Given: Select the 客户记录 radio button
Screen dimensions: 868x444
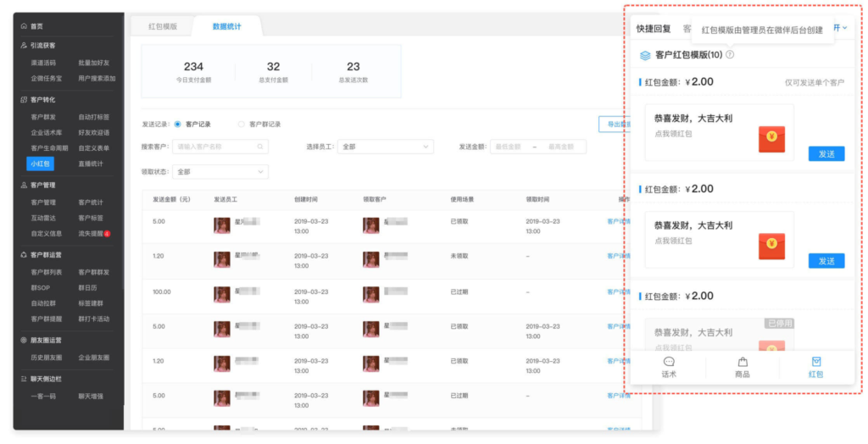Looking at the screenshot, I should pos(177,124).
